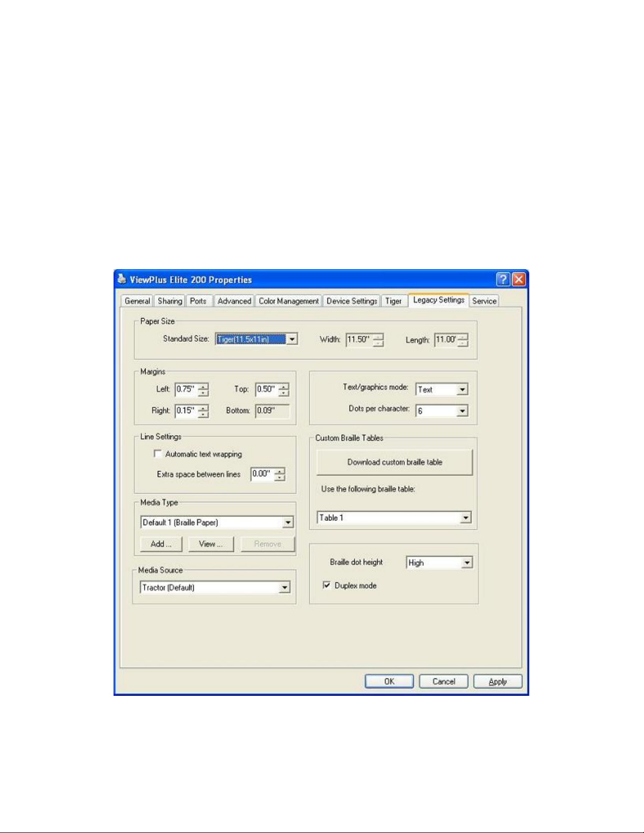Go to the Ports tab
The image size is (644, 833).
coord(198,301)
